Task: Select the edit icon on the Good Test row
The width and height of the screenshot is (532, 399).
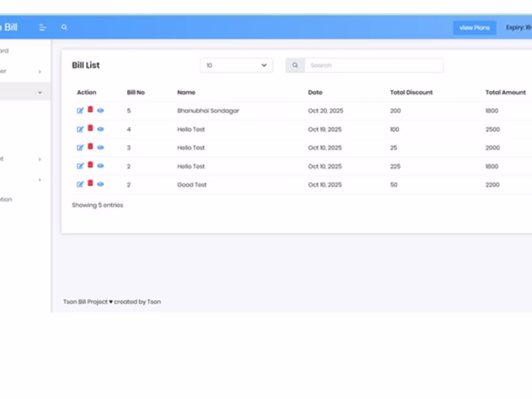Action: tap(81, 184)
